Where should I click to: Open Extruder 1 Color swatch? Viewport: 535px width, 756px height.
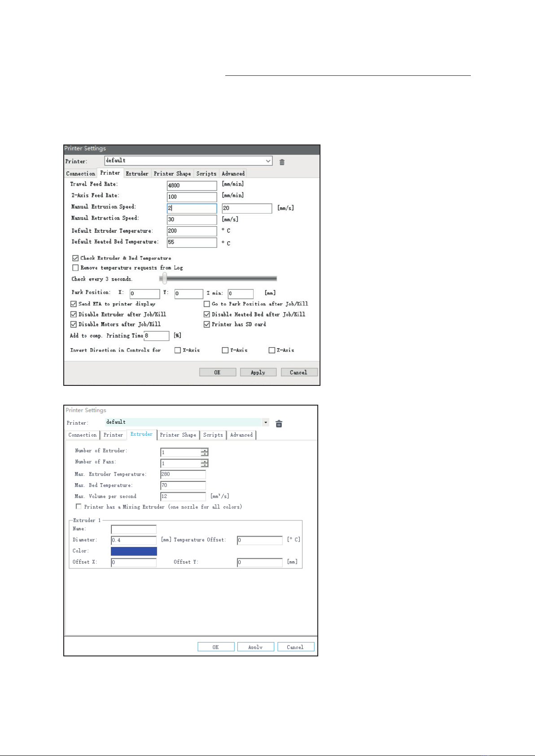click(134, 551)
